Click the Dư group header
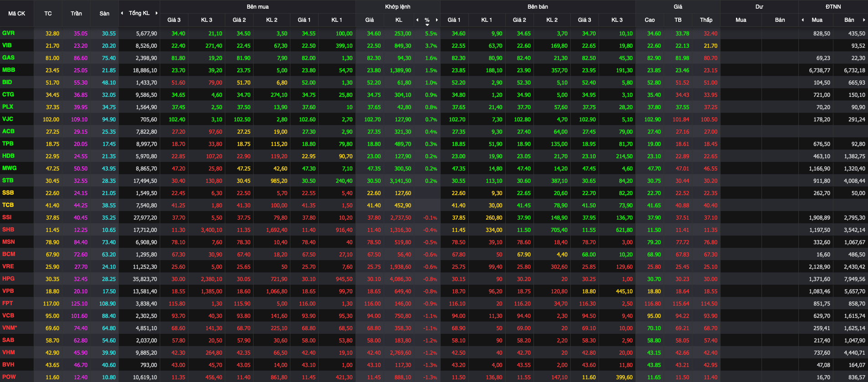 point(759,7)
